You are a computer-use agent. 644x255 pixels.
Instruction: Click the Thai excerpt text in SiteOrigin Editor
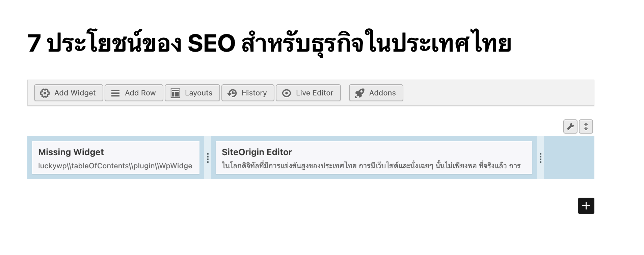[371, 166]
